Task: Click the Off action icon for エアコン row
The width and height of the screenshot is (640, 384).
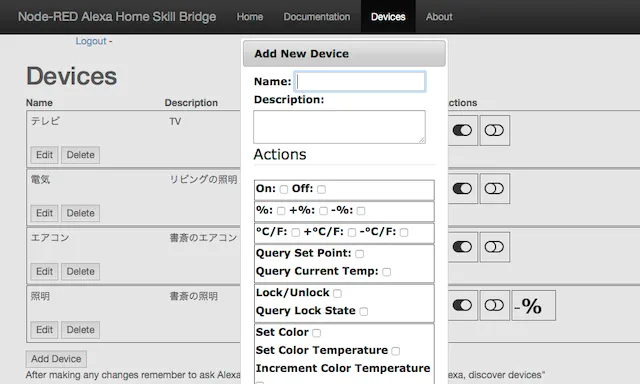Action: tap(495, 247)
